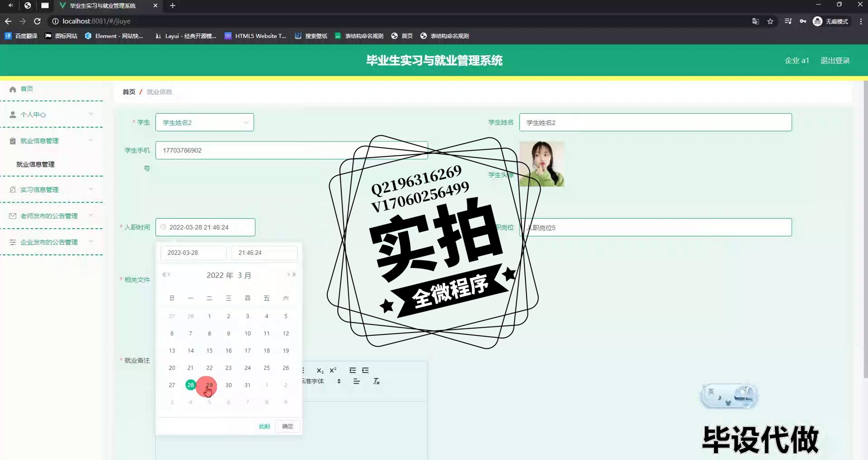Confirm date with 确定 button

coord(288,426)
